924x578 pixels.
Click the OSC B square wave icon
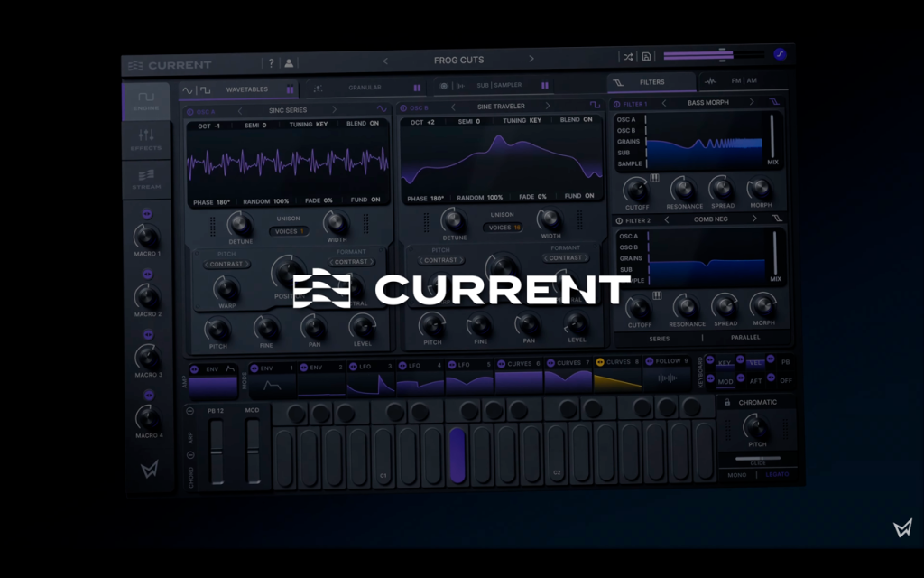pyautogui.click(x=595, y=105)
